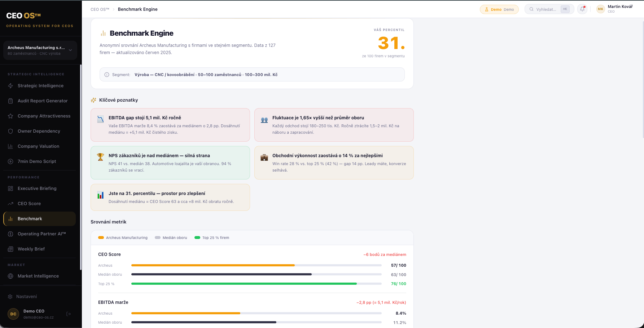Click '57/ 100' score value
Viewport: 644px width, 328px height.
399,265
